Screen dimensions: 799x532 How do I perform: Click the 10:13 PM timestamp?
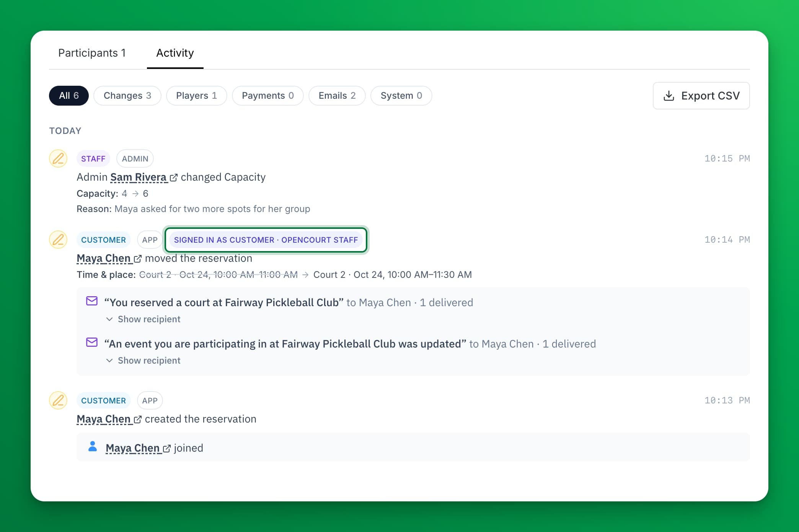point(727,400)
